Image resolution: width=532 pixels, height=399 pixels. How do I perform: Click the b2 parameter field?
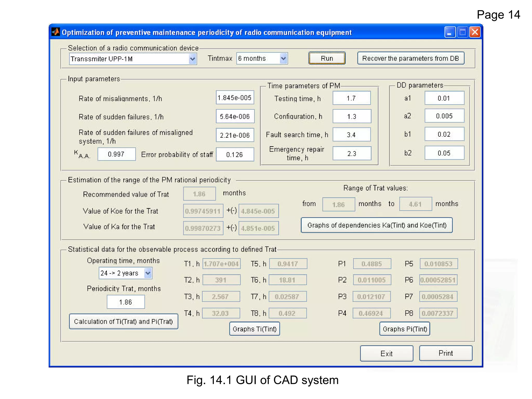click(444, 153)
